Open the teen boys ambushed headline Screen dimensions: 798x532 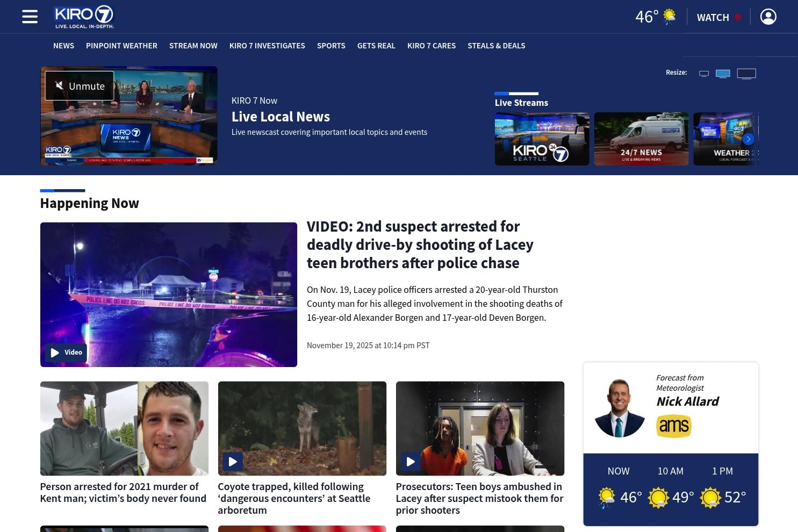coord(479,498)
